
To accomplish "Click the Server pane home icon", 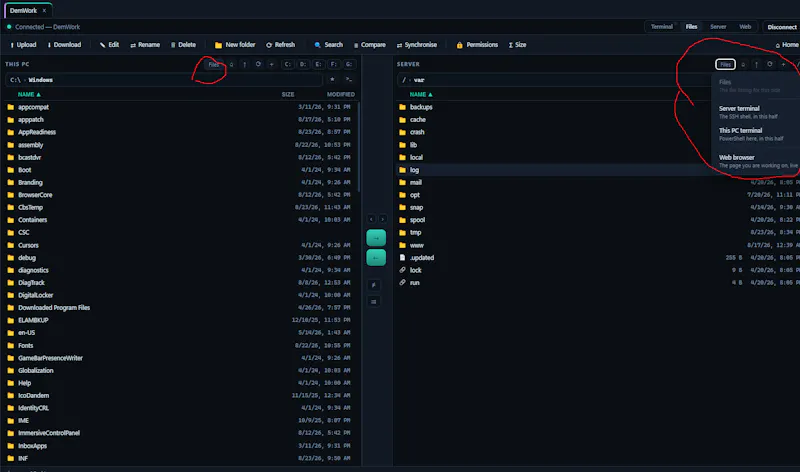I will tap(743, 64).
